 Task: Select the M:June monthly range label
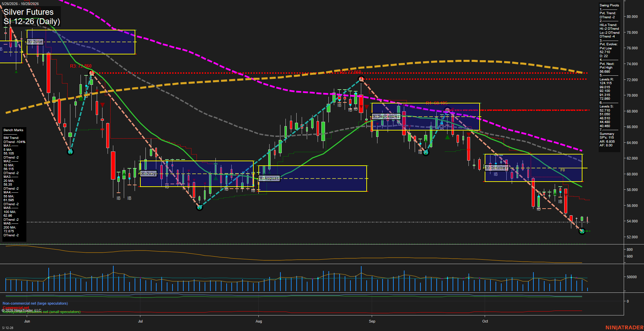pyautogui.click(x=35, y=42)
